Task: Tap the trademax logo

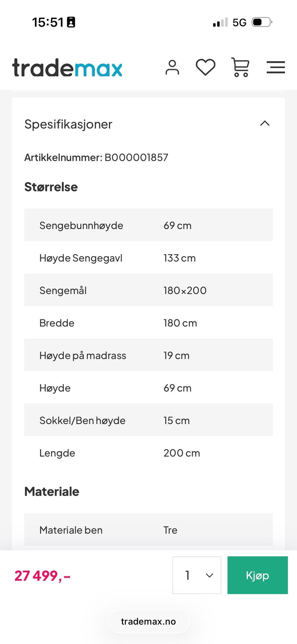Action: (x=67, y=68)
